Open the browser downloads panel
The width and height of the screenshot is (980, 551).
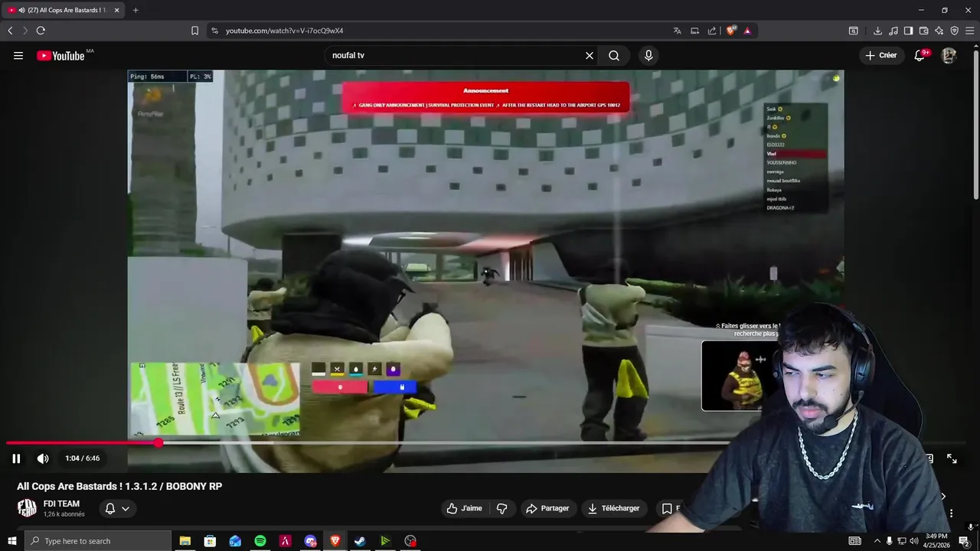pyautogui.click(x=877, y=31)
